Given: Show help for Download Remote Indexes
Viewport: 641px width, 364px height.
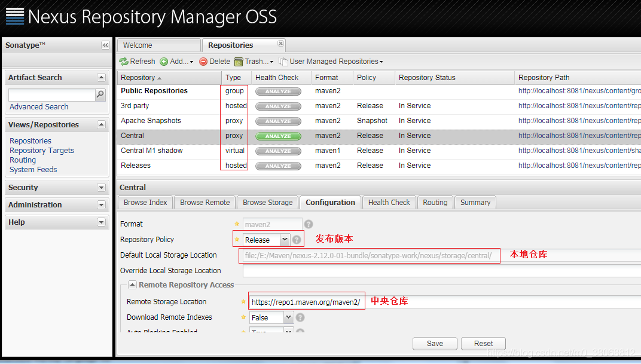Looking at the screenshot, I should click(x=300, y=317).
